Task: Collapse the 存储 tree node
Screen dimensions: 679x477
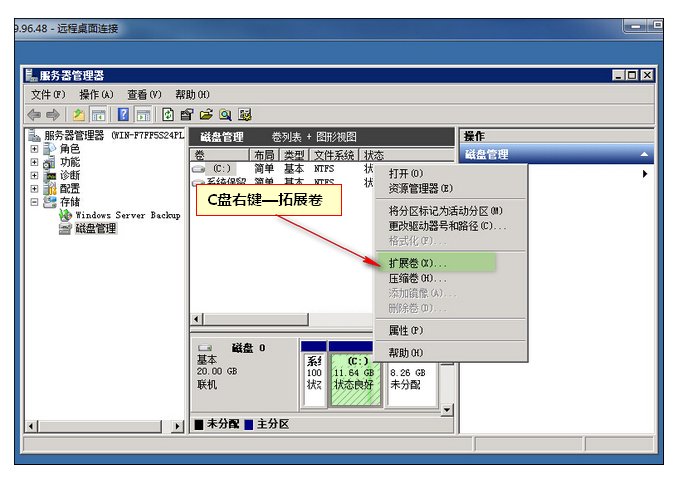Action: pyautogui.click(x=35, y=202)
